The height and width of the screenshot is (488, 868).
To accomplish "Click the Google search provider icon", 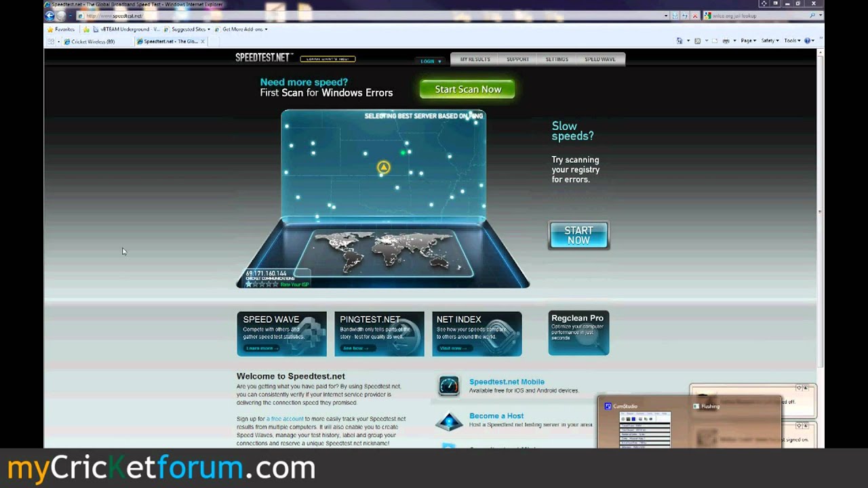I will [x=708, y=16].
